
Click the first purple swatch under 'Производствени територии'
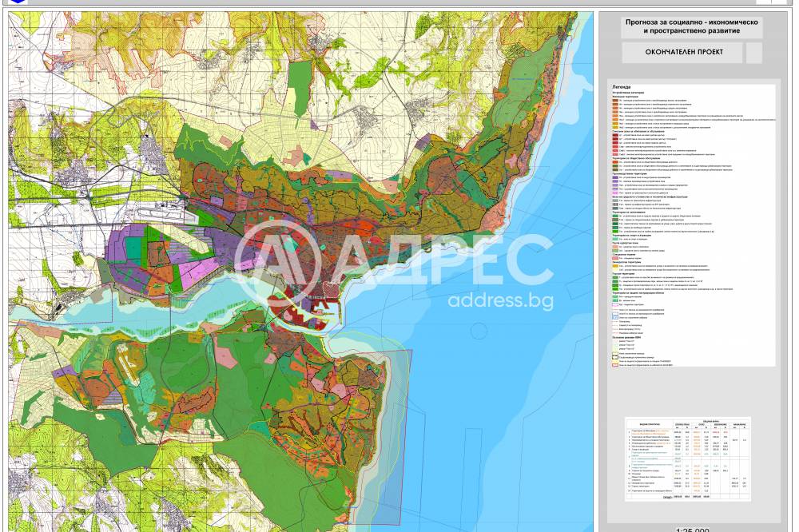614,178
